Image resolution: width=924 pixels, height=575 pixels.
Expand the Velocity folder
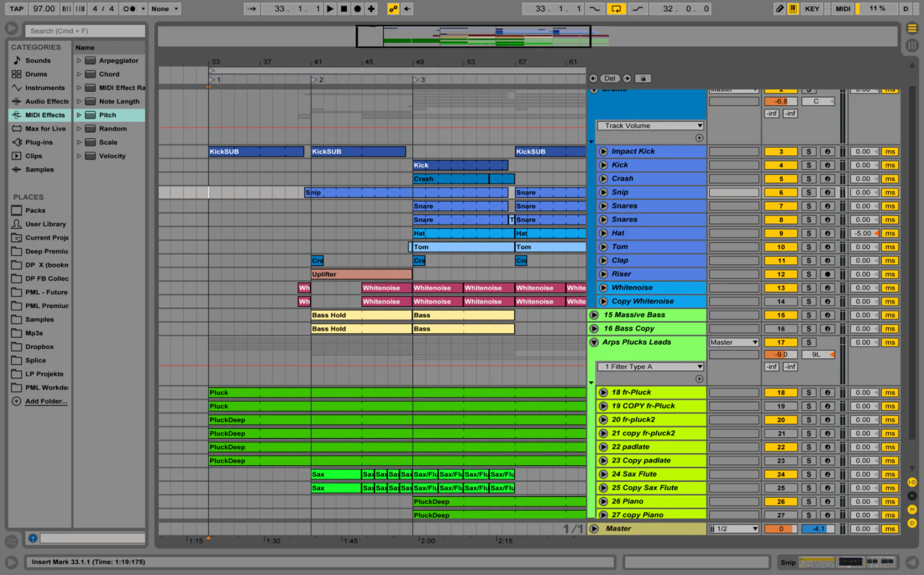pyautogui.click(x=79, y=156)
